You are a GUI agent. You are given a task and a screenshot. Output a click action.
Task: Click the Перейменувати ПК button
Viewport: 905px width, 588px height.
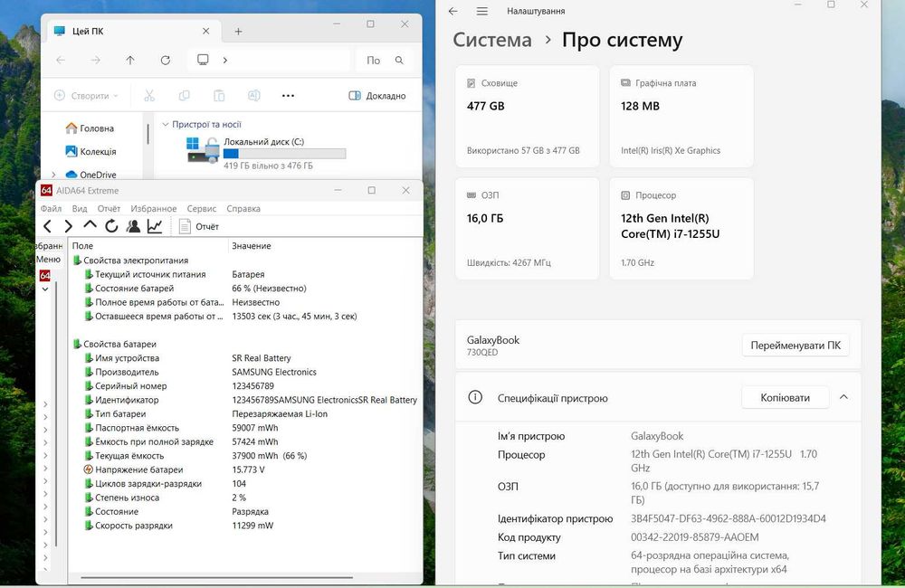pyautogui.click(x=795, y=345)
